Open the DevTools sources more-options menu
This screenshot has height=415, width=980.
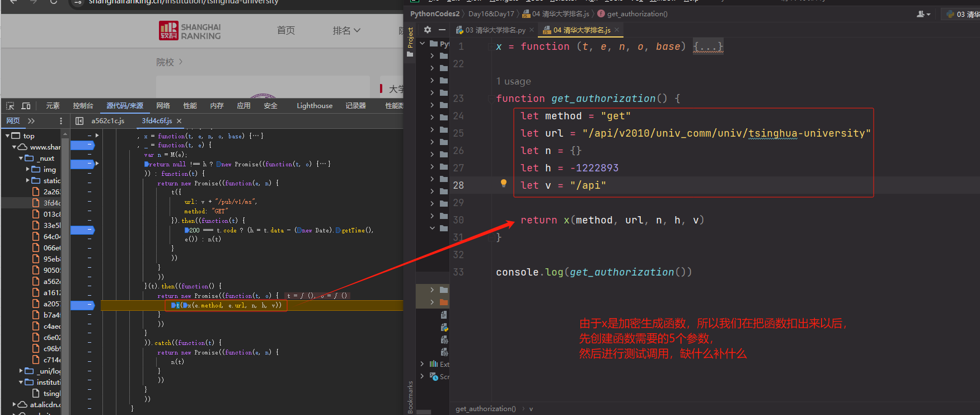tap(61, 121)
